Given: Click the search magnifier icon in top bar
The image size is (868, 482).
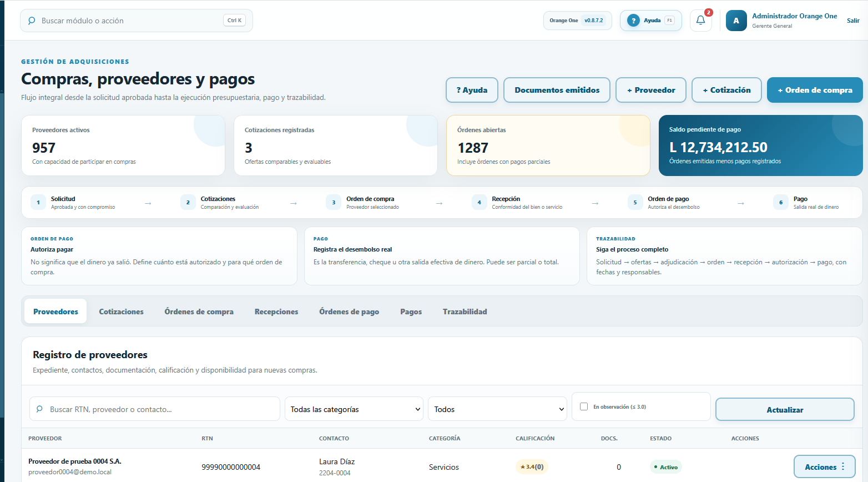Looking at the screenshot, I should point(32,21).
